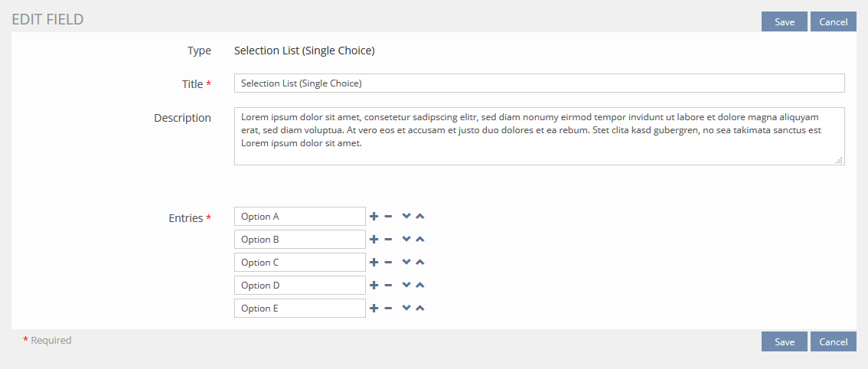Remove the Option C entry
This screenshot has width=868, height=369.
pos(388,263)
